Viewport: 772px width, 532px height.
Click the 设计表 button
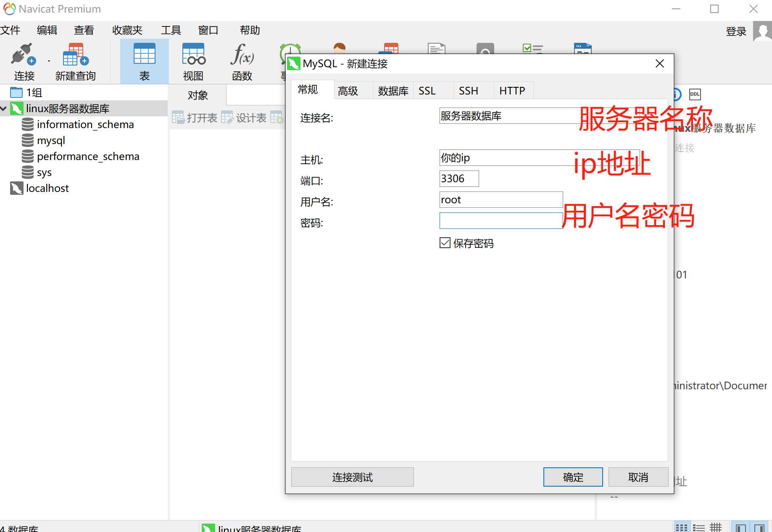click(x=244, y=118)
